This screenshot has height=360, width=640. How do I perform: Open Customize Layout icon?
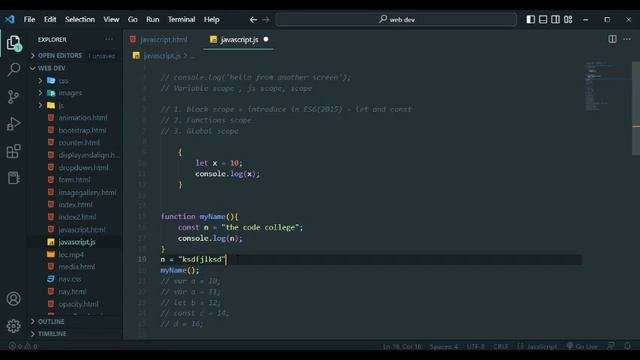tap(568, 19)
